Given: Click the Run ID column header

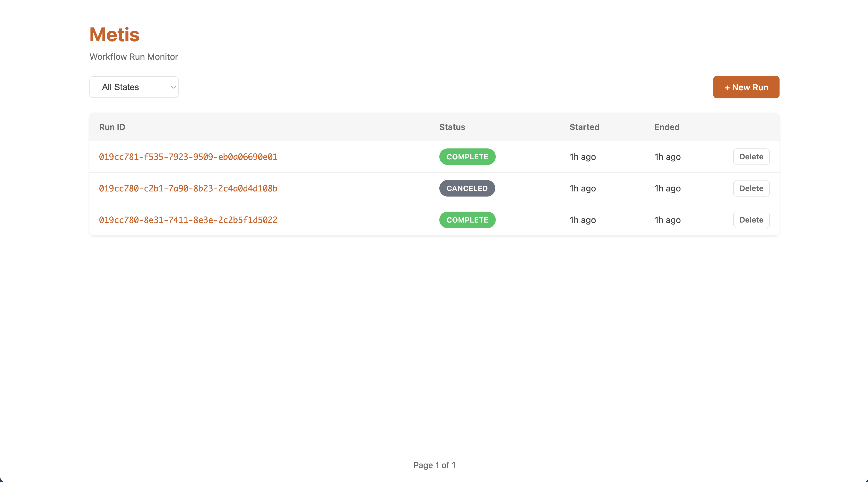Looking at the screenshot, I should (x=112, y=127).
